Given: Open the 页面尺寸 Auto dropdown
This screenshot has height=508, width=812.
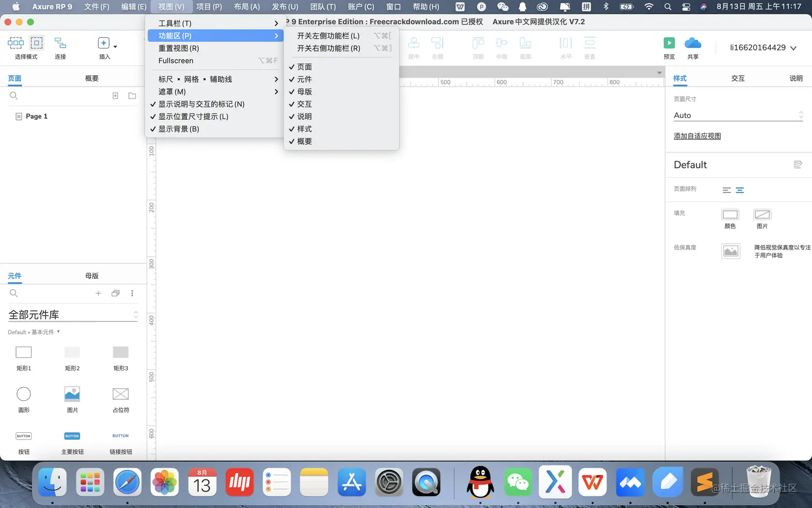Looking at the screenshot, I should (x=738, y=115).
